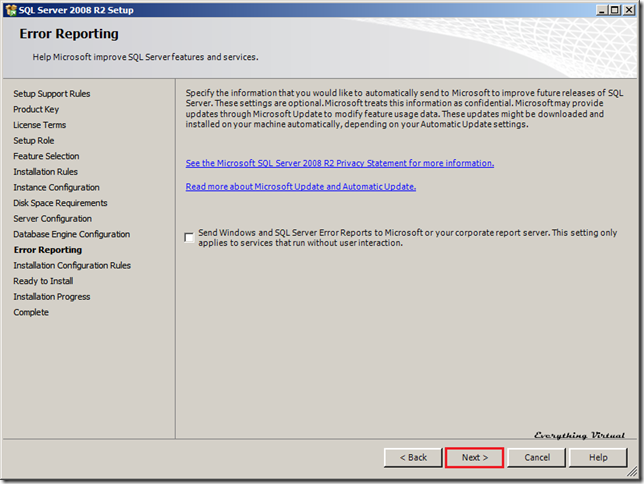
Task: Click the Next button
Action: coord(474,457)
